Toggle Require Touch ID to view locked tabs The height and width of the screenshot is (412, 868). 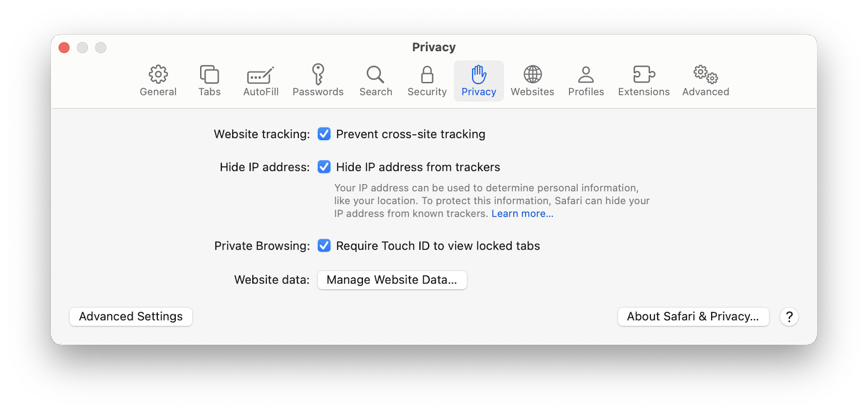[324, 245]
